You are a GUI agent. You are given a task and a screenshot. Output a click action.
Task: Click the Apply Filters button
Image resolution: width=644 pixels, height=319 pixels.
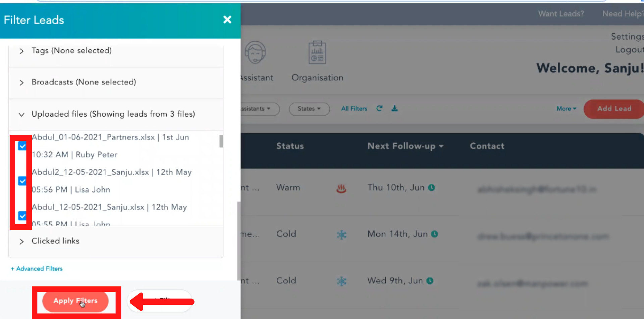[75, 301]
